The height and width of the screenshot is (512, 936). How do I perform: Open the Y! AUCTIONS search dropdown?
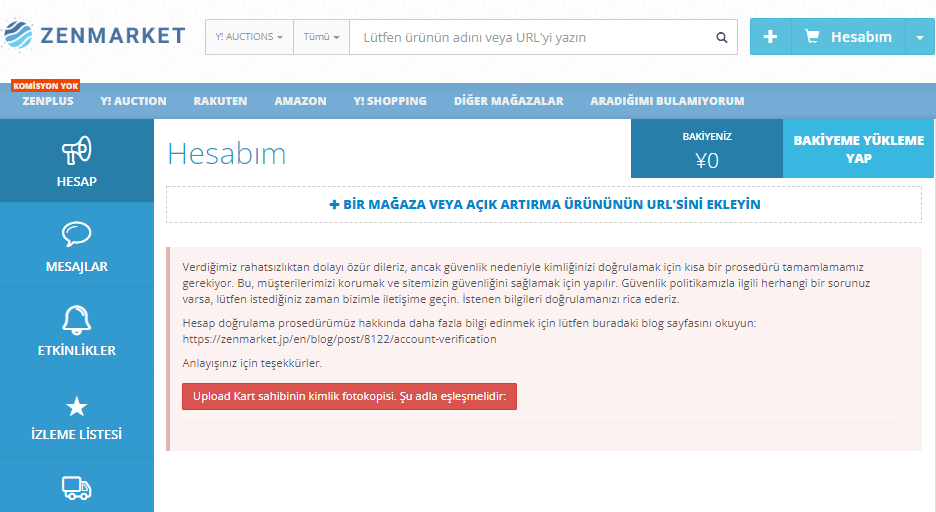[249, 37]
